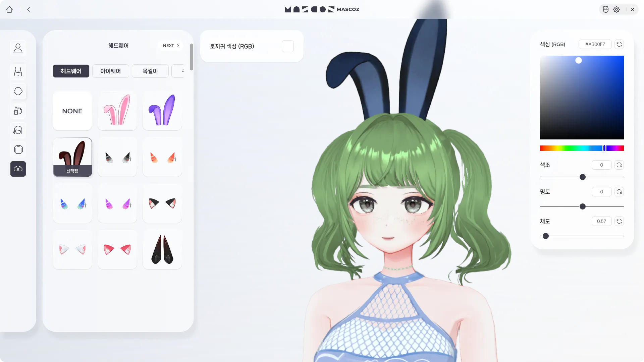Select the clothing sidebar icon

[x=18, y=149]
